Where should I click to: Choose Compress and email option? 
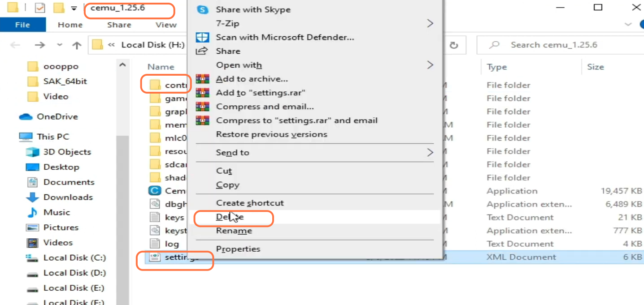pyautogui.click(x=265, y=107)
